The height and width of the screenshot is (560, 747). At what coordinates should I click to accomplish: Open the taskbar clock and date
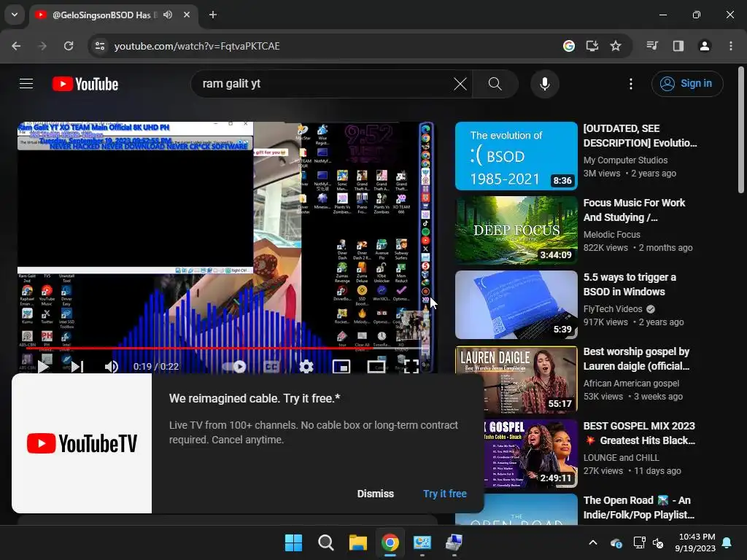tap(695, 542)
